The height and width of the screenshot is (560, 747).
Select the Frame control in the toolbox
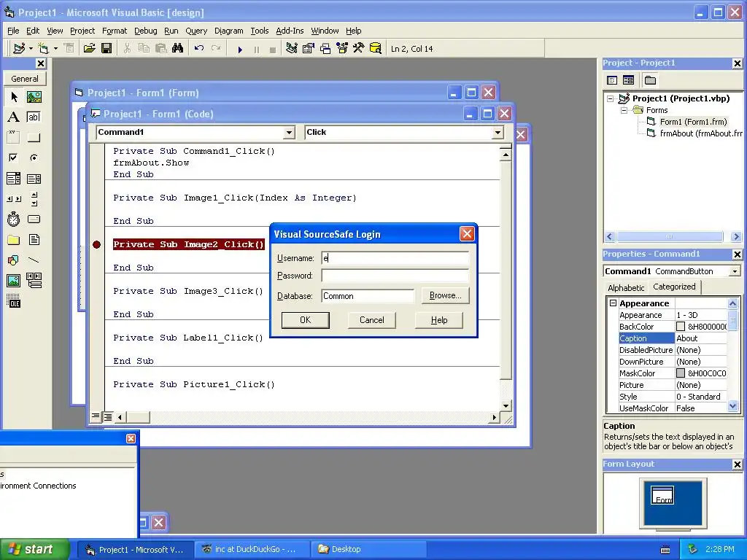[x=14, y=138]
